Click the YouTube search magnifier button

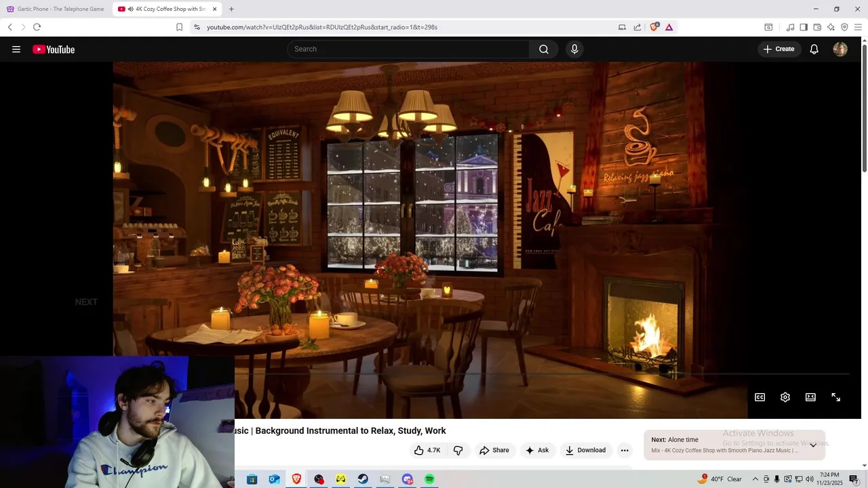[544, 49]
